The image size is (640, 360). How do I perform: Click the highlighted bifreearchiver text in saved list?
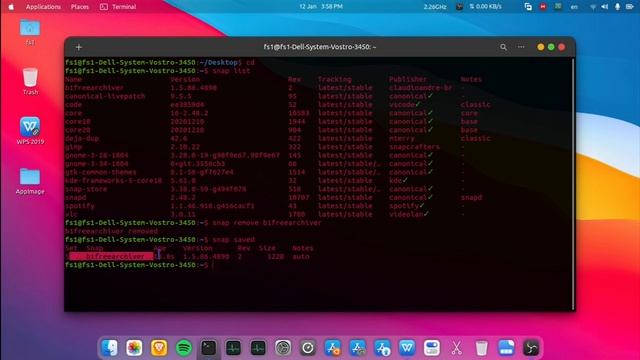click(x=115, y=256)
